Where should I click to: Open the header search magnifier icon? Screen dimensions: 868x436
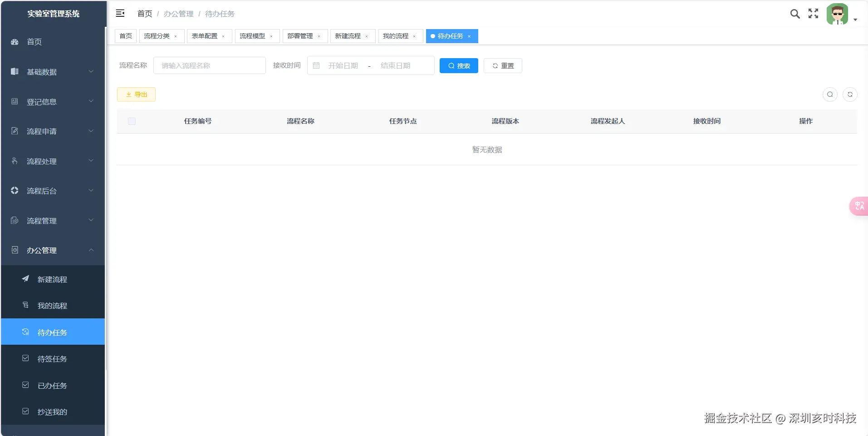[795, 14]
